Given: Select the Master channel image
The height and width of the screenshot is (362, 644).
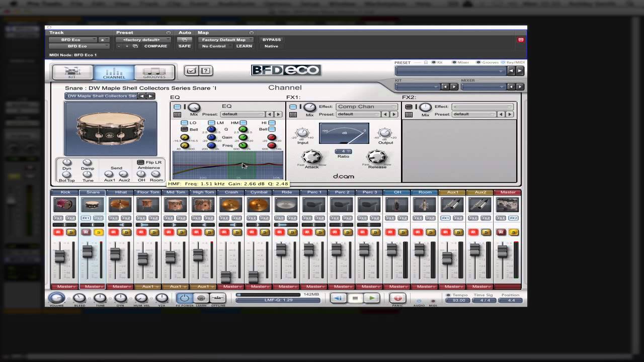Looking at the screenshot, I should tap(507, 205).
